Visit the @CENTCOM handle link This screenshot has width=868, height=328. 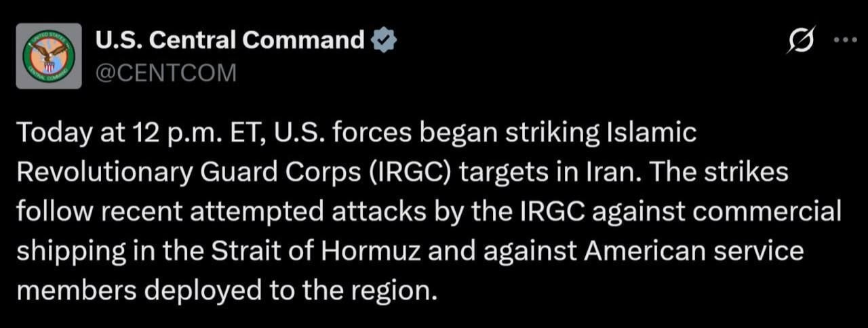[x=166, y=73]
